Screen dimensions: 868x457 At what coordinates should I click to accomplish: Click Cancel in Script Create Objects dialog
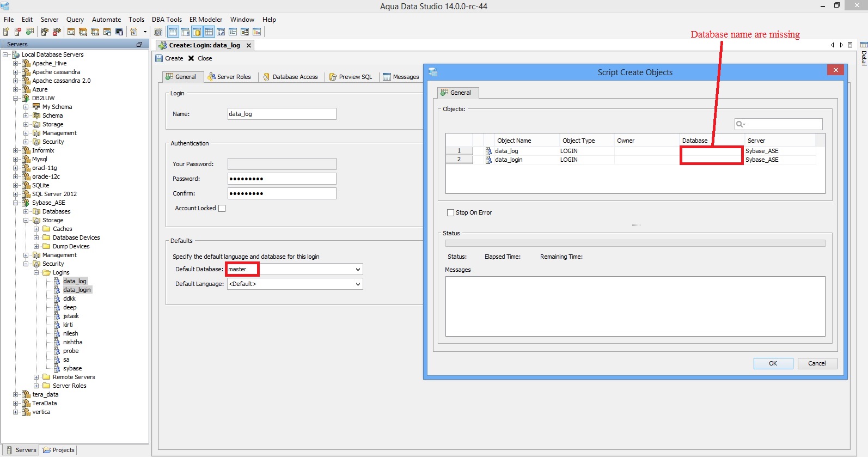(817, 363)
